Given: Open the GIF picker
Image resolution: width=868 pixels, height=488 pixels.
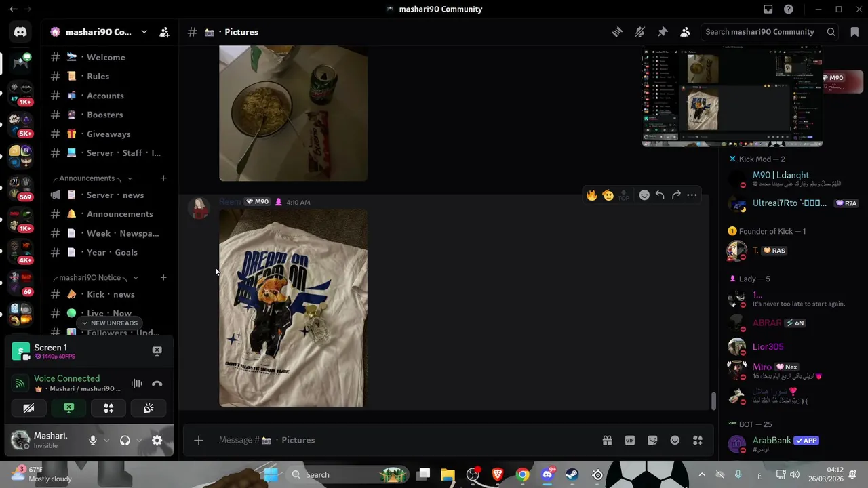Looking at the screenshot, I should point(630,441).
